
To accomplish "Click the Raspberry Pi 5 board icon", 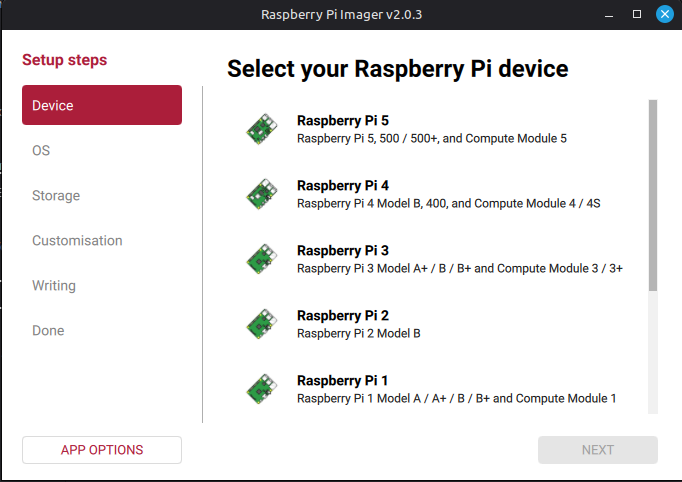I will [x=262, y=129].
